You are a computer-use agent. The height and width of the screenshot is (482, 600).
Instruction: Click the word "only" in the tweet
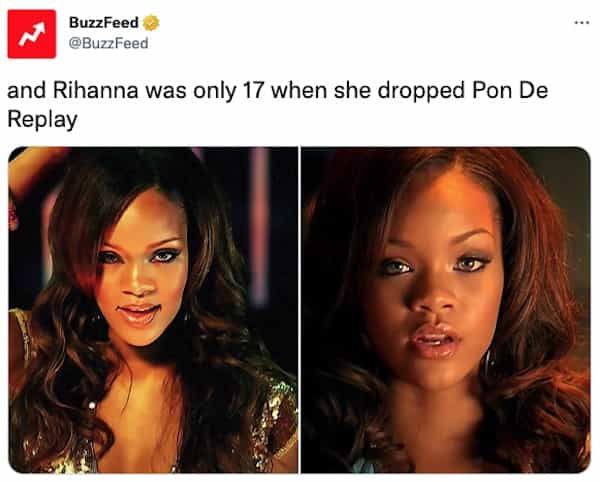[x=214, y=93]
